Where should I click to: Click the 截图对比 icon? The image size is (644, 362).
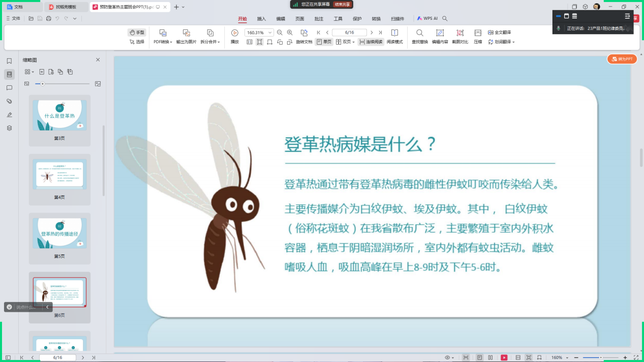point(459,33)
